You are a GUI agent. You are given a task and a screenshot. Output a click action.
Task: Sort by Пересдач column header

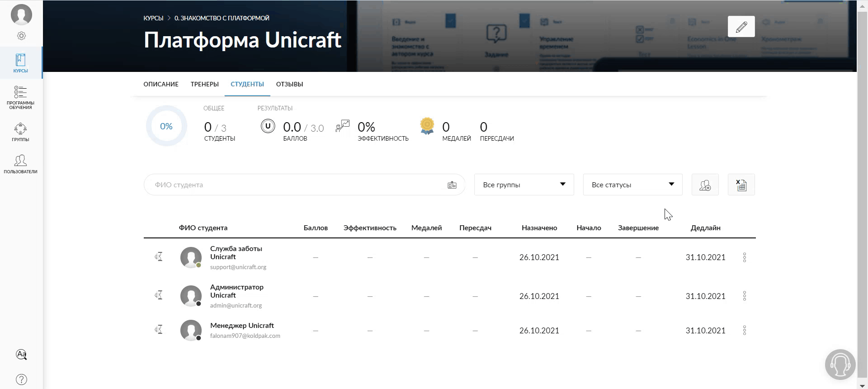pos(475,228)
